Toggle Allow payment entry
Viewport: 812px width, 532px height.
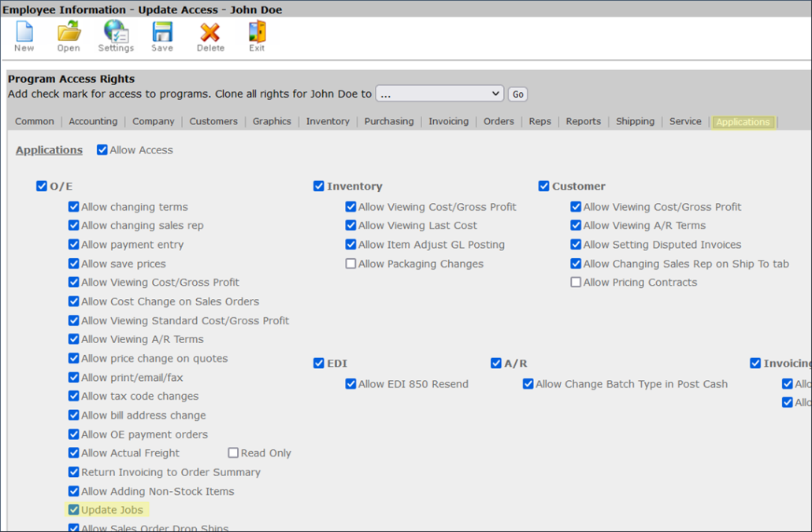[73, 244]
